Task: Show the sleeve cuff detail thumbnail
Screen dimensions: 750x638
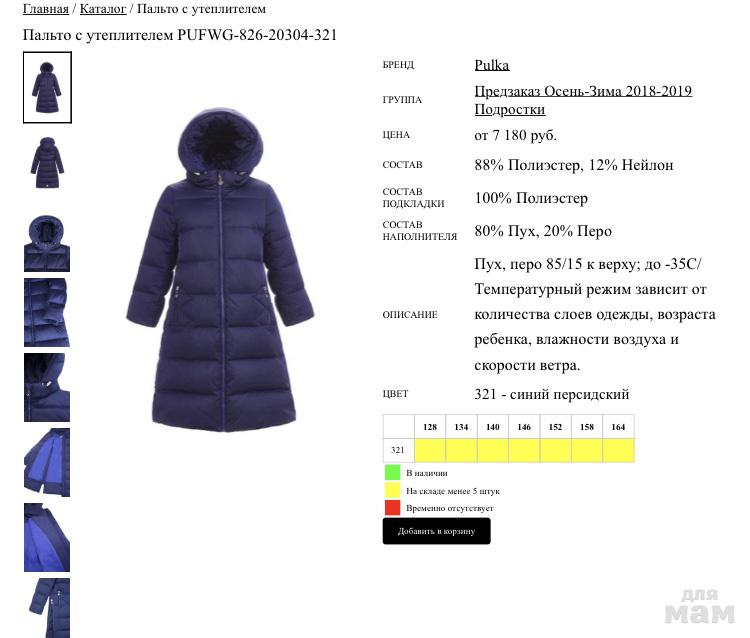Action: pos(47,312)
